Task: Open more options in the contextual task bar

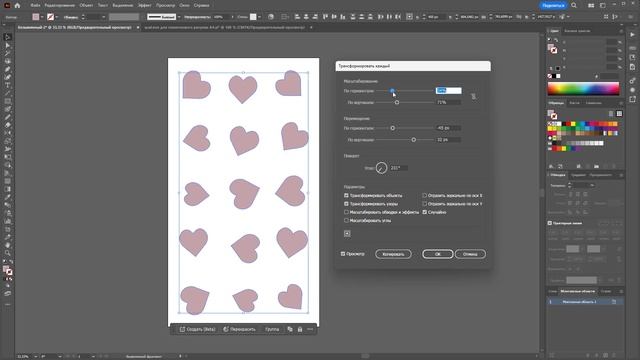Action: click(x=310, y=329)
